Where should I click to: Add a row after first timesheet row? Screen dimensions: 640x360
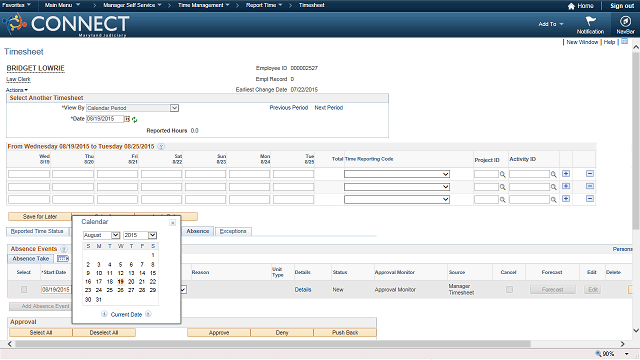(x=566, y=173)
